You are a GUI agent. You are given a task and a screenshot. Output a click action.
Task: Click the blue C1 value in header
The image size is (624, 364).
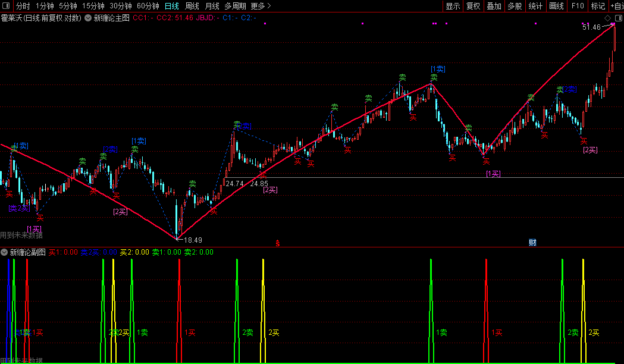click(230, 18)
